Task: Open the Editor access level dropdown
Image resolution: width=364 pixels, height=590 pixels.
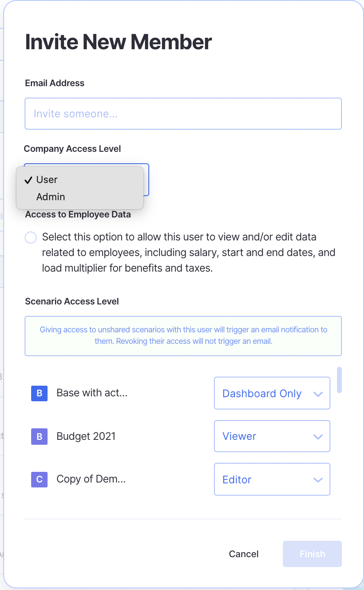Action: click(x=272, y=479)
